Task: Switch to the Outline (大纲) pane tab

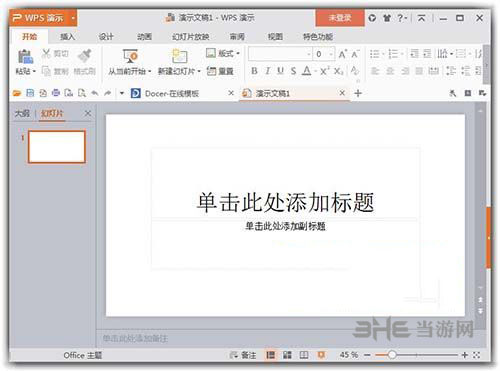Action: click(22, 113)
